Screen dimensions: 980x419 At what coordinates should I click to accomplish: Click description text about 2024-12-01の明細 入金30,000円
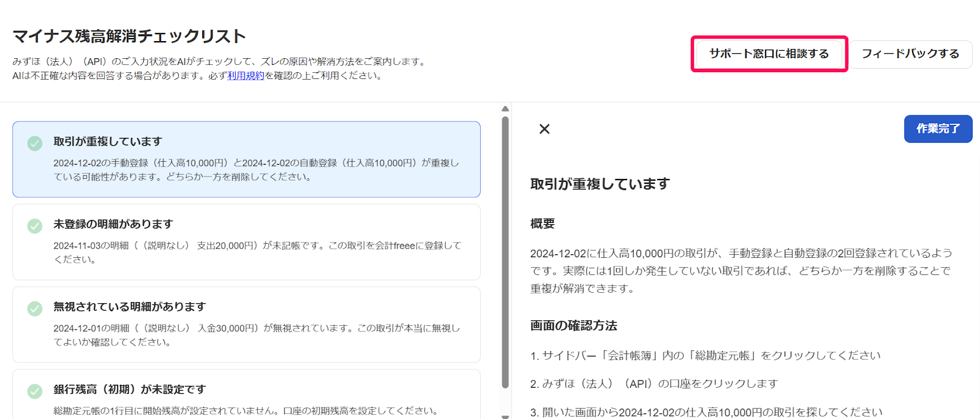[x=257, y=335]
